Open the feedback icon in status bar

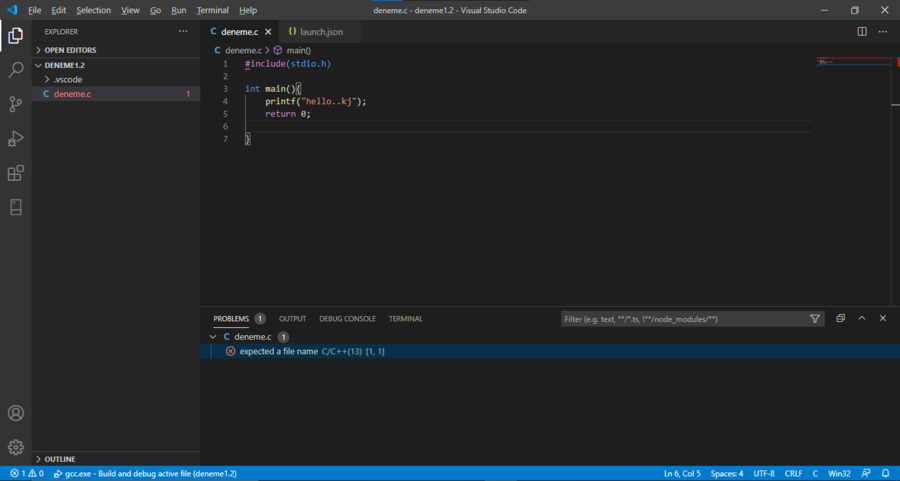point(866,474)
